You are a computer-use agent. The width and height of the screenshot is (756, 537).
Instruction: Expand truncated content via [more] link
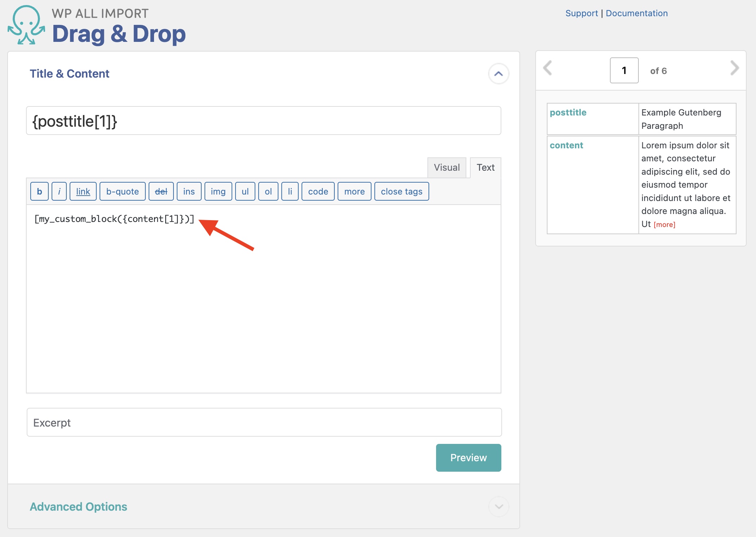[664, 225]
